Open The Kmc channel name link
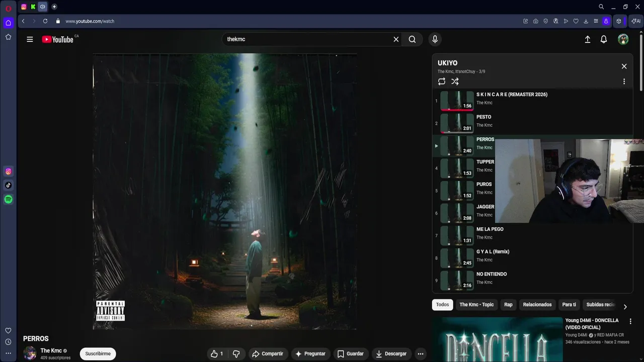 (51, 350)
